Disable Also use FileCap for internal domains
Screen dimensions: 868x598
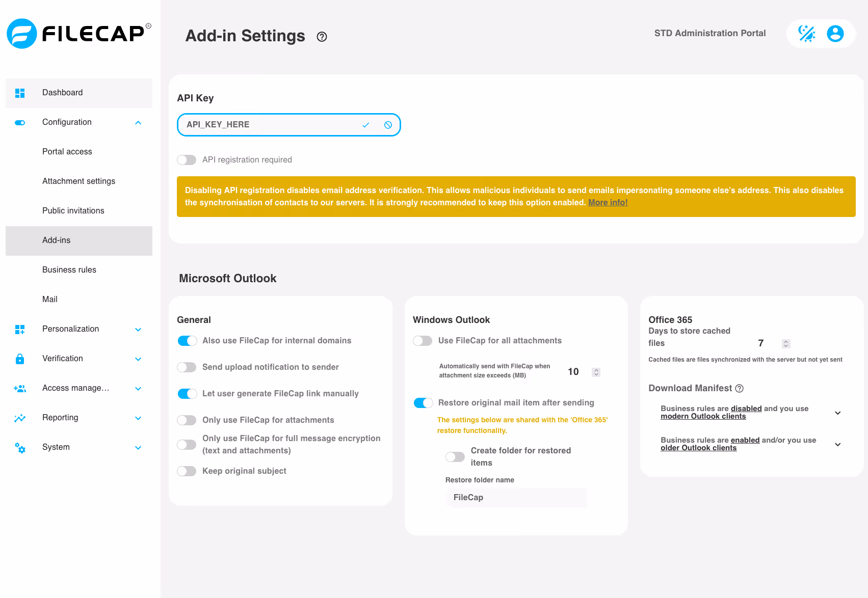(x=187, y=341)
